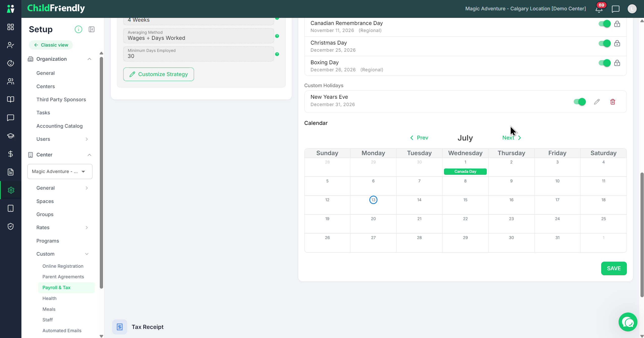Open the billing dollar sign sidebar icon

pos(11,154)
